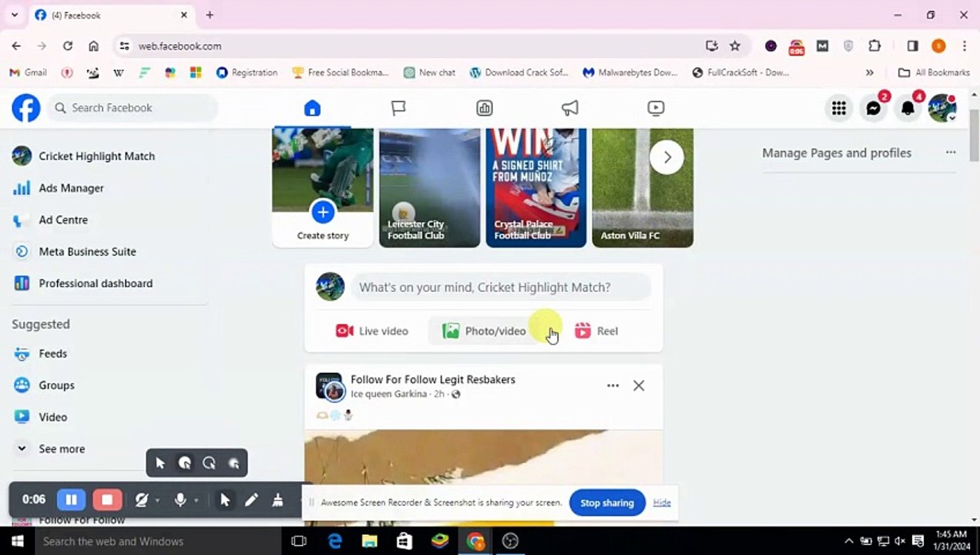Show next stories with arrow
This screenshot has height=555, width=980.
point(667,158)
